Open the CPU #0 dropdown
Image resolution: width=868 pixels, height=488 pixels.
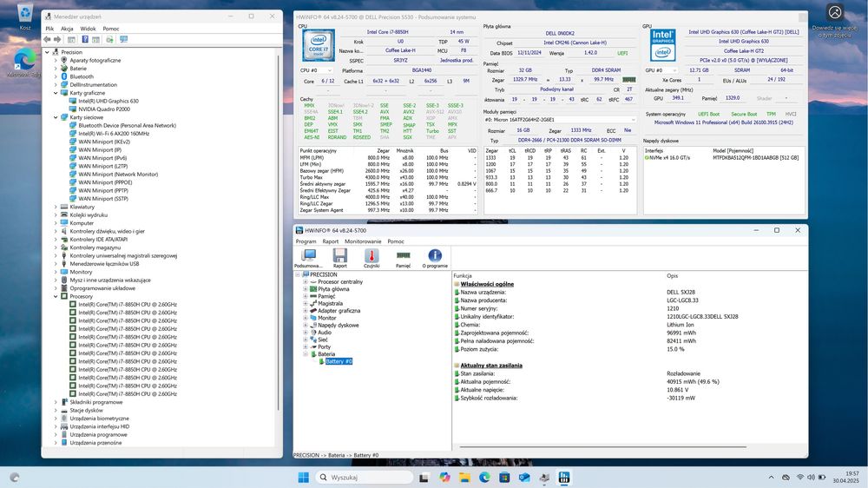point(317,70)
